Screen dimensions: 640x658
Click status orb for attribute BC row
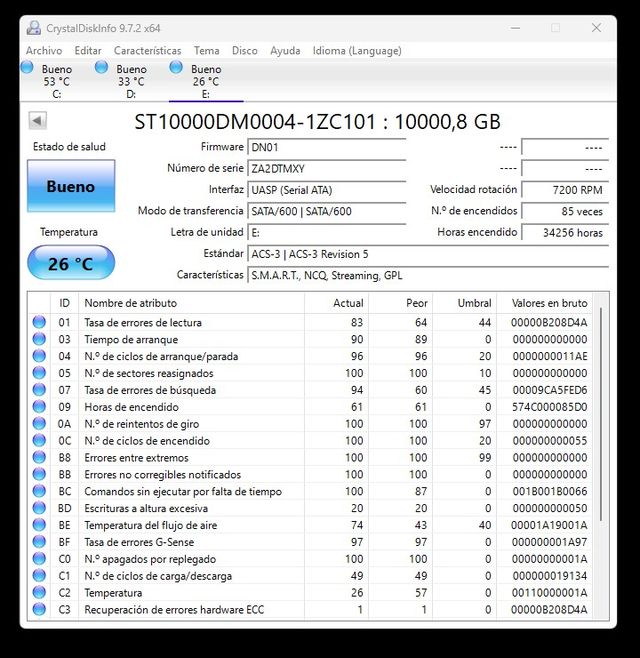click(39, 491)
